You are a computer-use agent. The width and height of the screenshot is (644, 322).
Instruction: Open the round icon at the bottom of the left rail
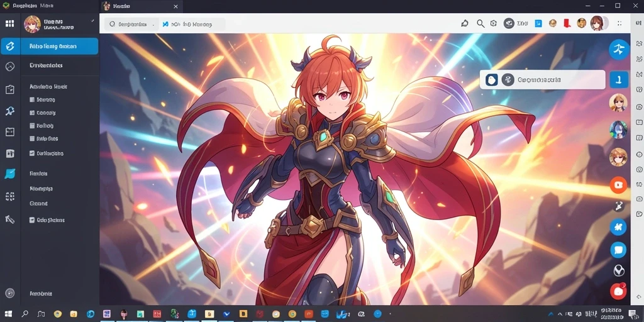click(x=10, y=293)
